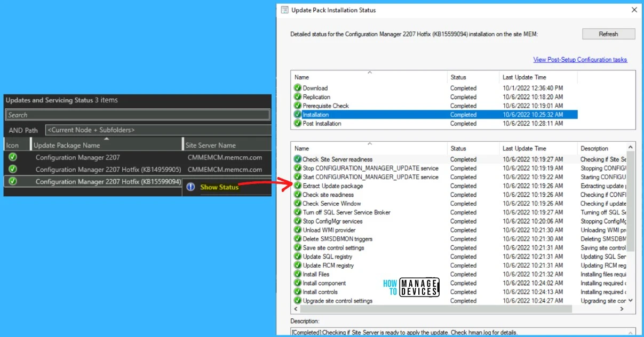Click status icon for Upgrade site control settings
The height and width of the screenshot is (337, 644).
pyautogui.click(x=297, y=301)
